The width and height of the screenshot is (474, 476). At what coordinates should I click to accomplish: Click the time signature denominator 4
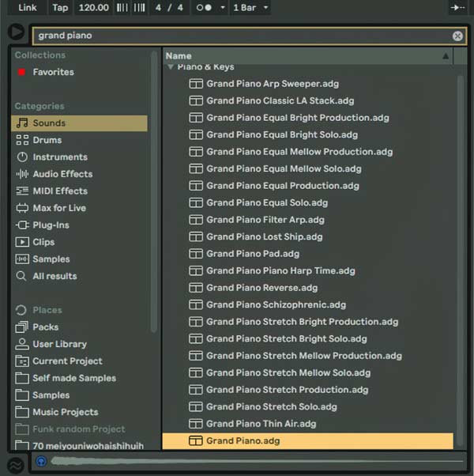(x=180, y=7)
